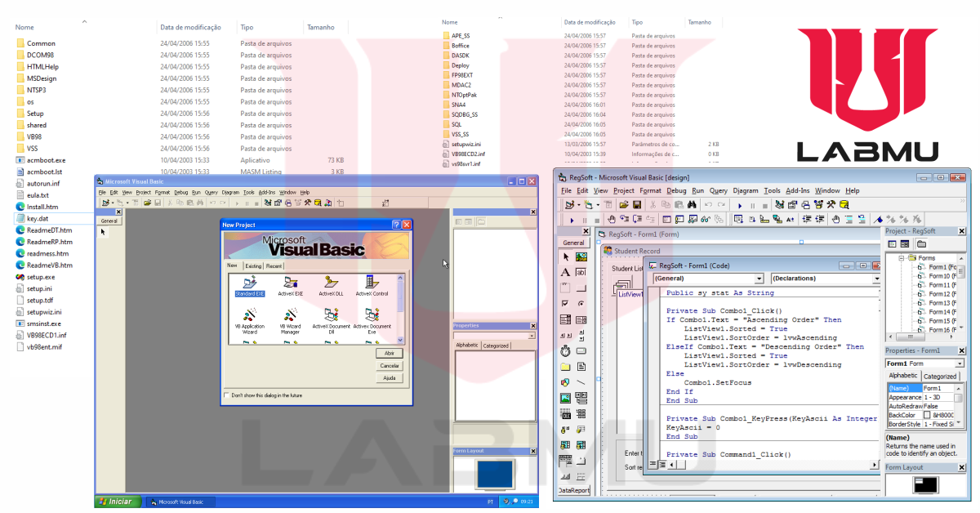The height and width of the screenshot is (513, 980).
Task: Click Ajuda button in New Project dialog
Action: click(390, 378)
